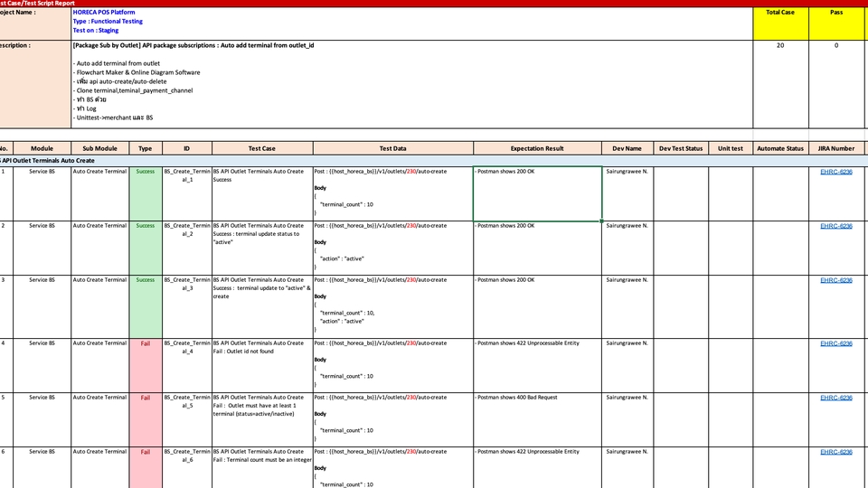Select the Expectation Result column header

click(x=536, y=148)
